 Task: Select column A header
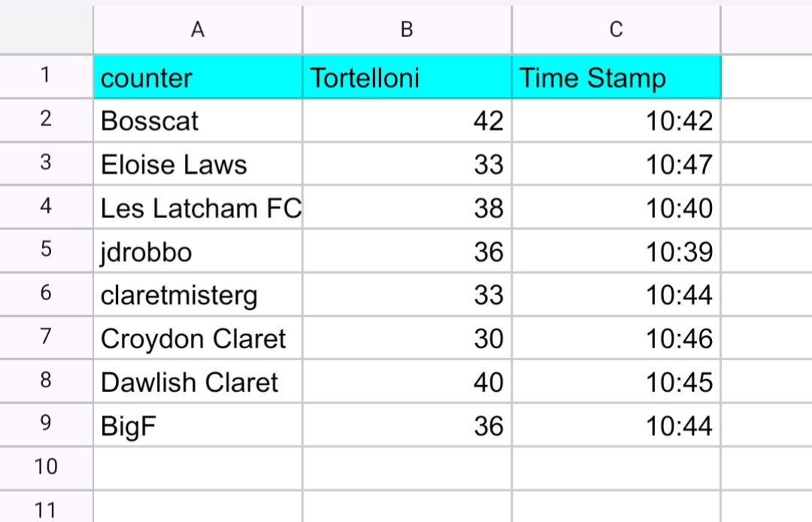pyautogui.click(x=198, y=30)
